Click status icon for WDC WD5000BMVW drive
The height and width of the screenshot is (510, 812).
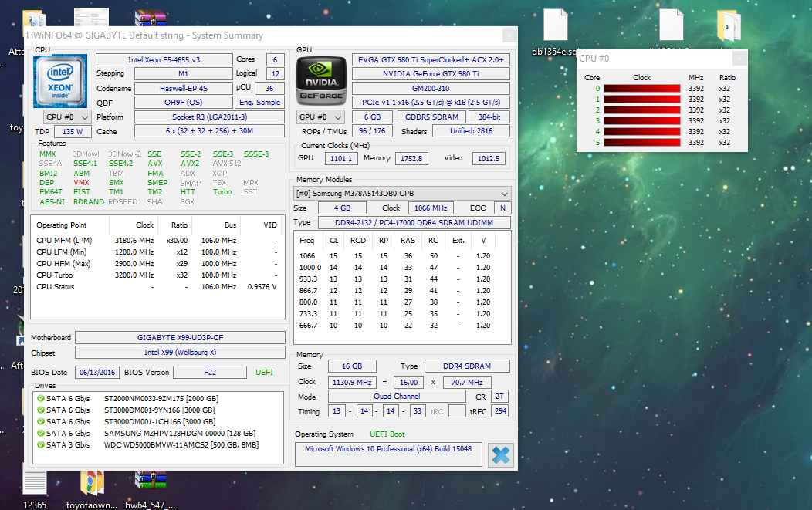pyautogui.click(x=40, y=444)
